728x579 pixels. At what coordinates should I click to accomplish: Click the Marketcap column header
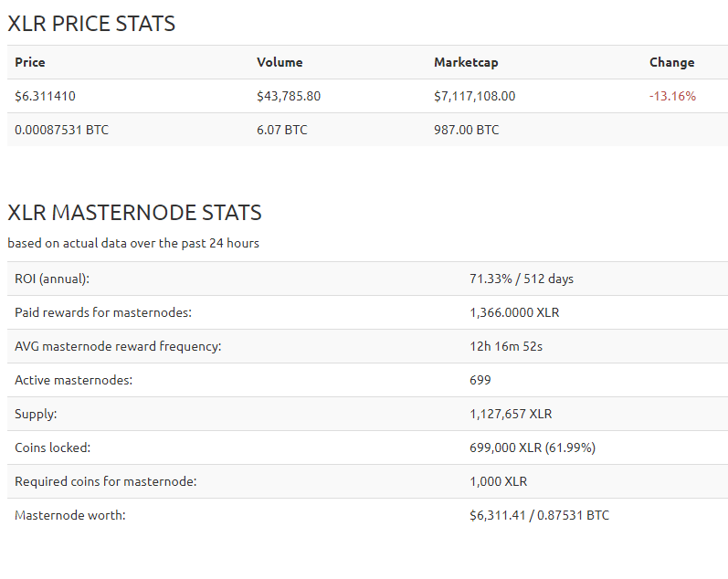pos(466,62)
